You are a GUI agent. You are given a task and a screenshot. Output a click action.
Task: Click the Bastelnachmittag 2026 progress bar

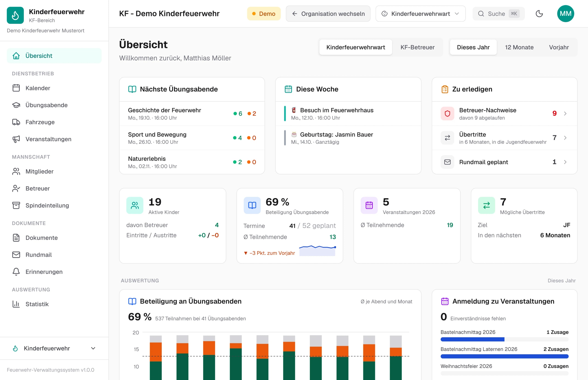pyautogui.click(x=504, y=340)
